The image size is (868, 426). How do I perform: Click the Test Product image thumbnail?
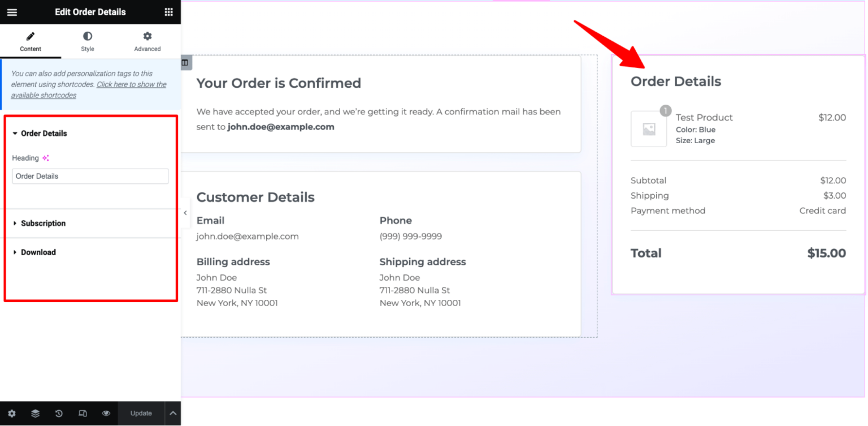[x=649, y=129]
